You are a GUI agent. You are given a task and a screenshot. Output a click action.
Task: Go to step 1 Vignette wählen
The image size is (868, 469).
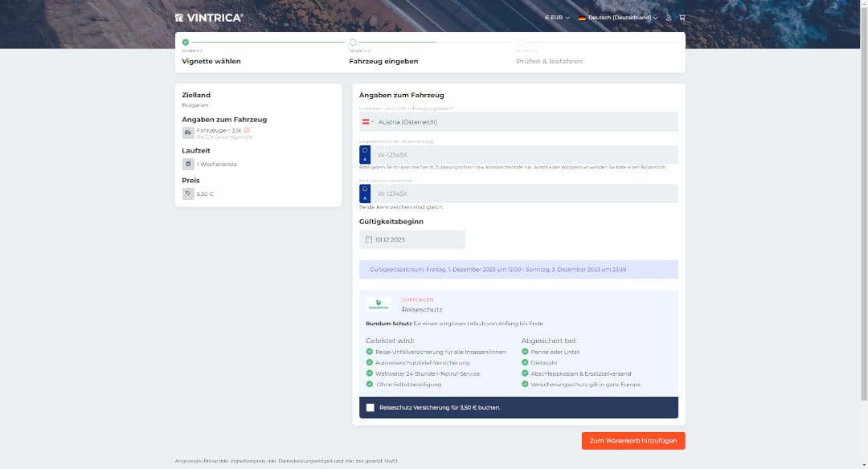[211, 61]
